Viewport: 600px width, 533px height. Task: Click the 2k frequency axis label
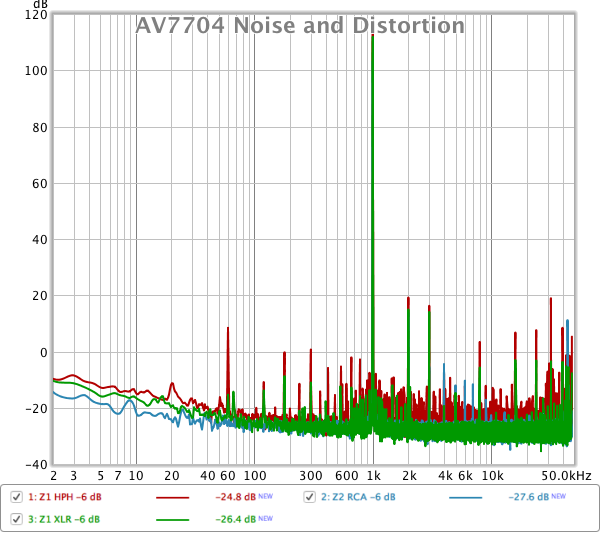(409, 476)
